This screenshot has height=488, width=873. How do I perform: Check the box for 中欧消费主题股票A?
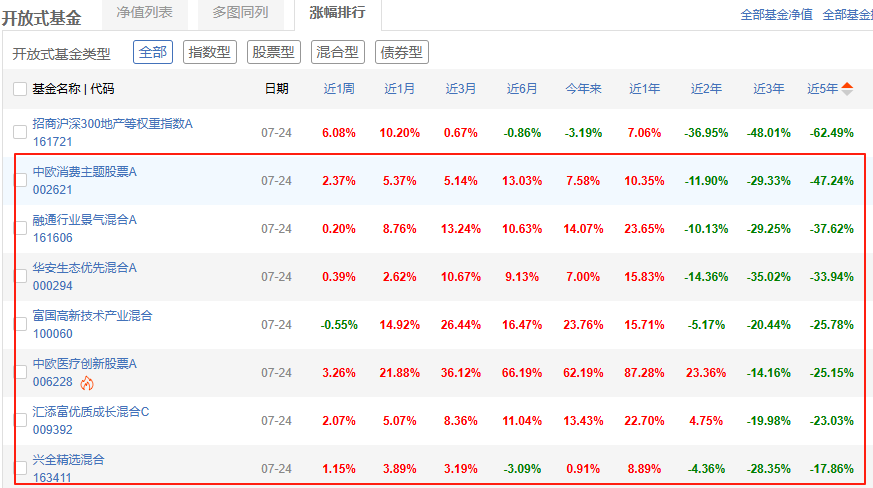coord(20,180)
